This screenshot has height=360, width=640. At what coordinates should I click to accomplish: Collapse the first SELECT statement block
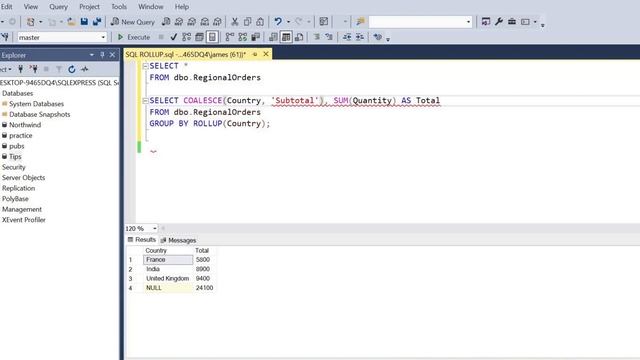[145, 66]
